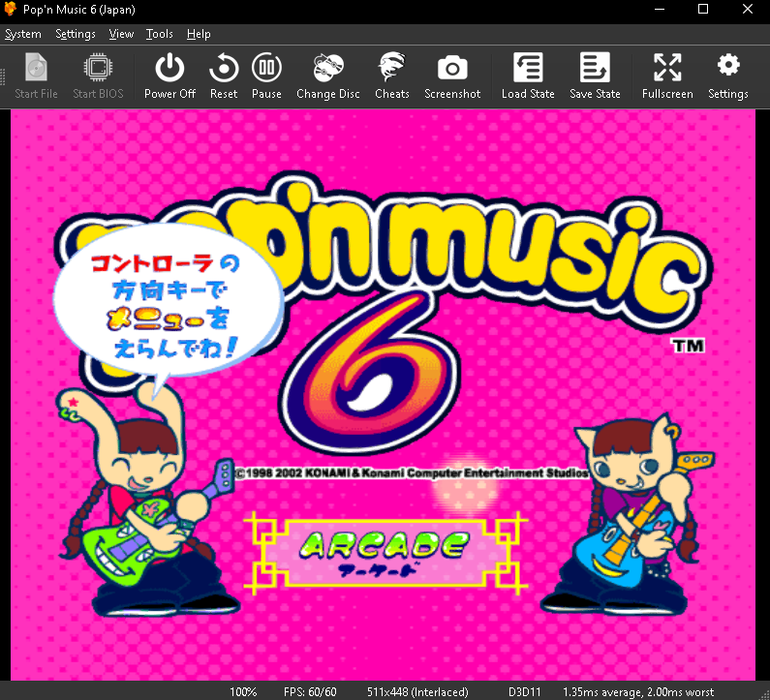Screen dimensions: 770x700
Task: Open the Change Disc option
Action: point(328,76)
